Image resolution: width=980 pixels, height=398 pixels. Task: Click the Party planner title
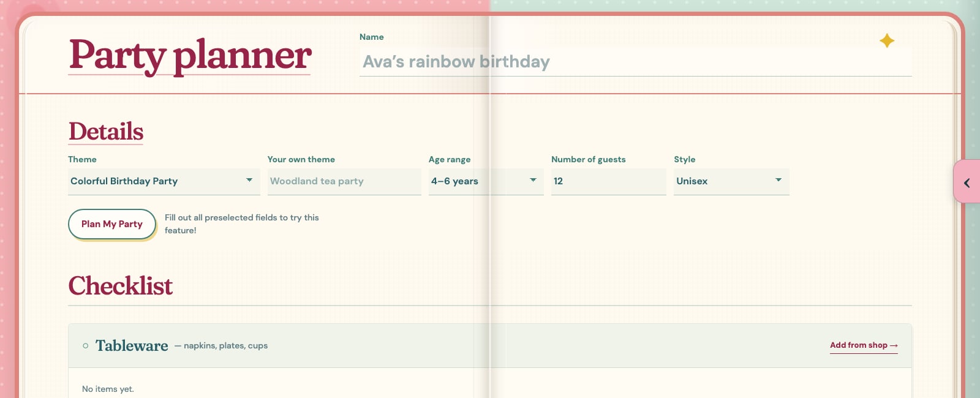pos(190,56)
